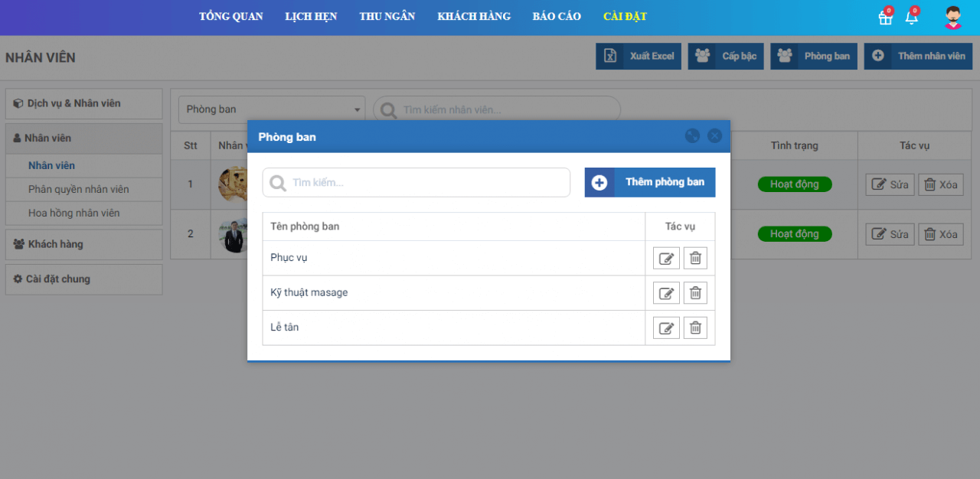Screen dimensions: 980x479
Task: Click edit icon for Lễ tân row
Action: 666,328
